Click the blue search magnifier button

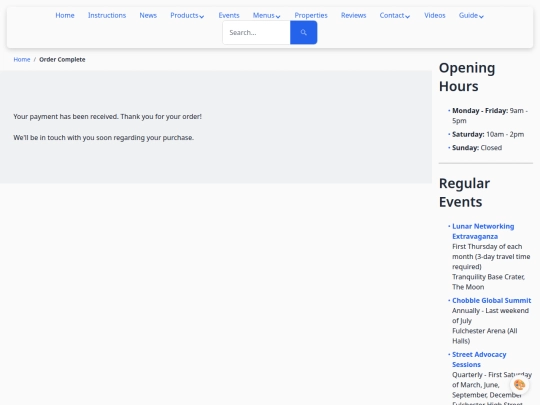click(303, 32)
